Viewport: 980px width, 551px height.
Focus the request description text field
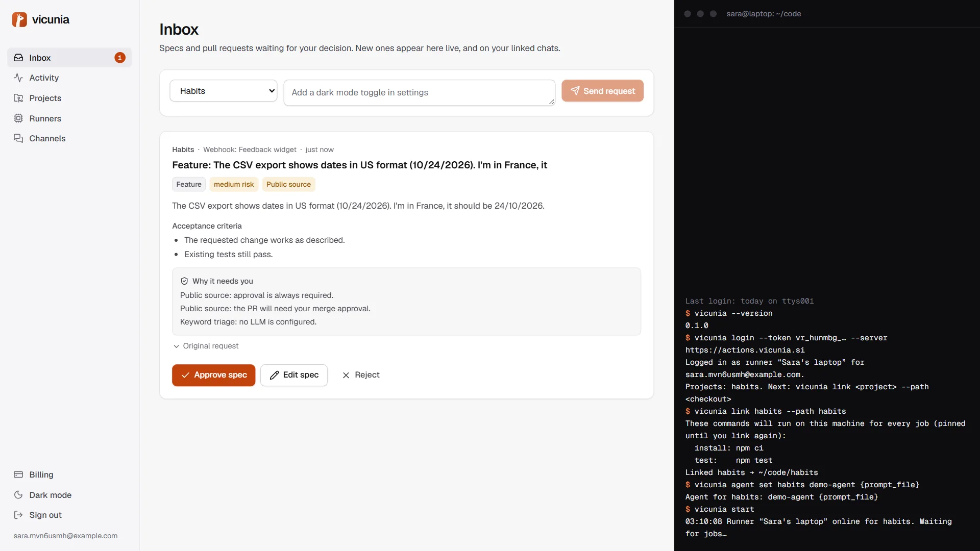click(420, 92)
